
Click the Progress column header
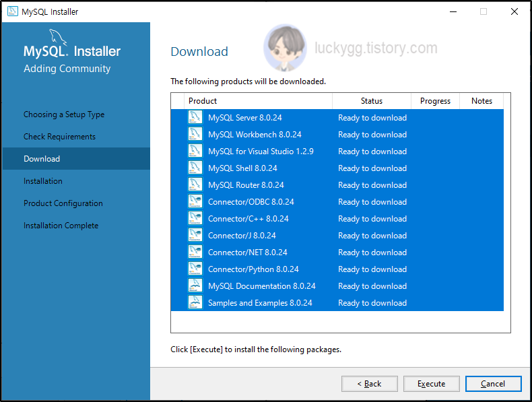(435, 101)
